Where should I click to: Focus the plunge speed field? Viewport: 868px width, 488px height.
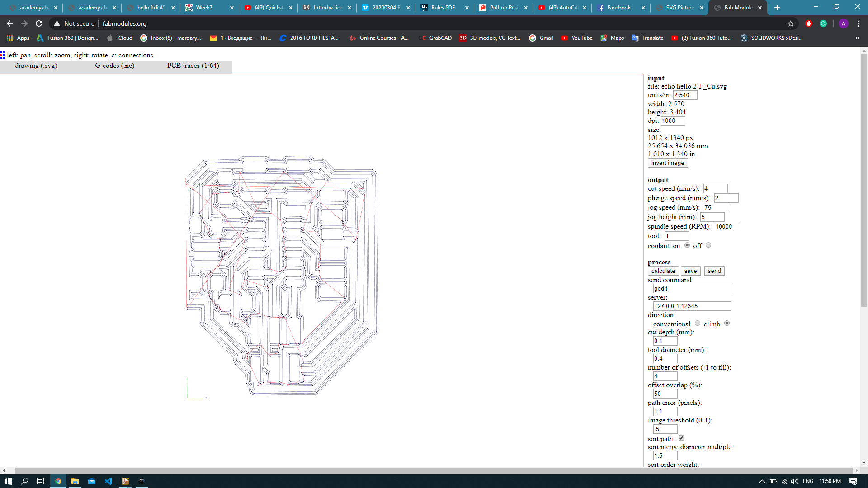(726, 198)
